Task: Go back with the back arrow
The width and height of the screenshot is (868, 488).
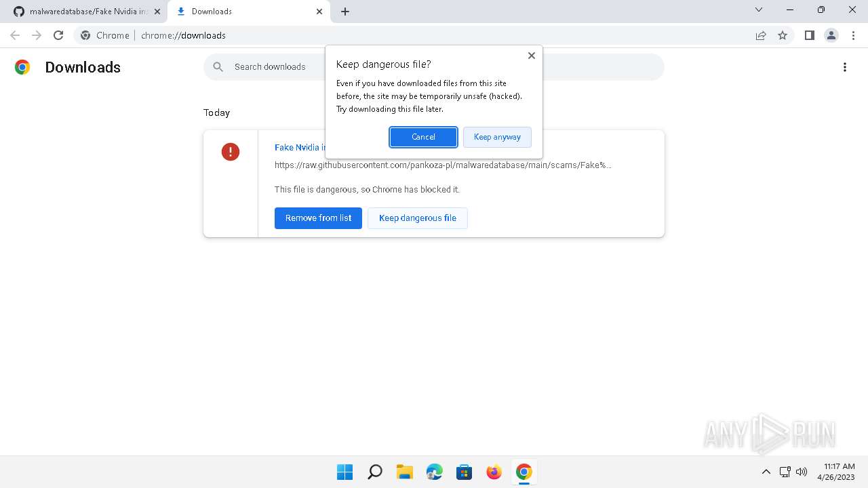Action: pos(15,35)
